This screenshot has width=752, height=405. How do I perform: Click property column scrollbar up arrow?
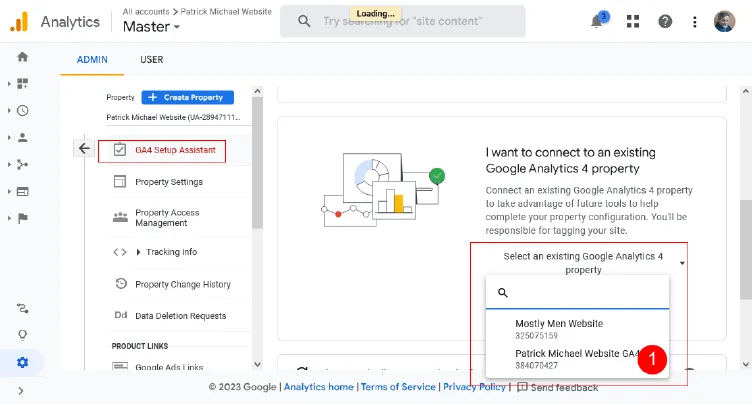[x=258, y=91]
